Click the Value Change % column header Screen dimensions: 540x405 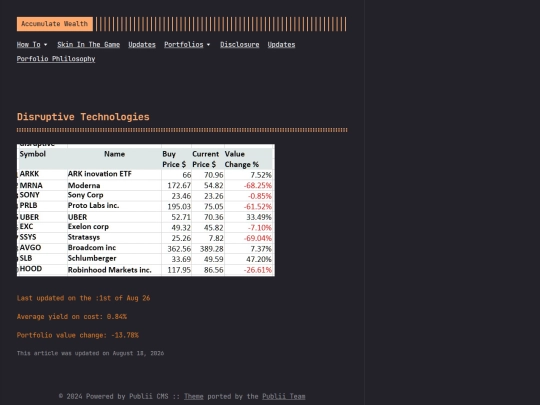pyautogui.click(x=242, y=159)
